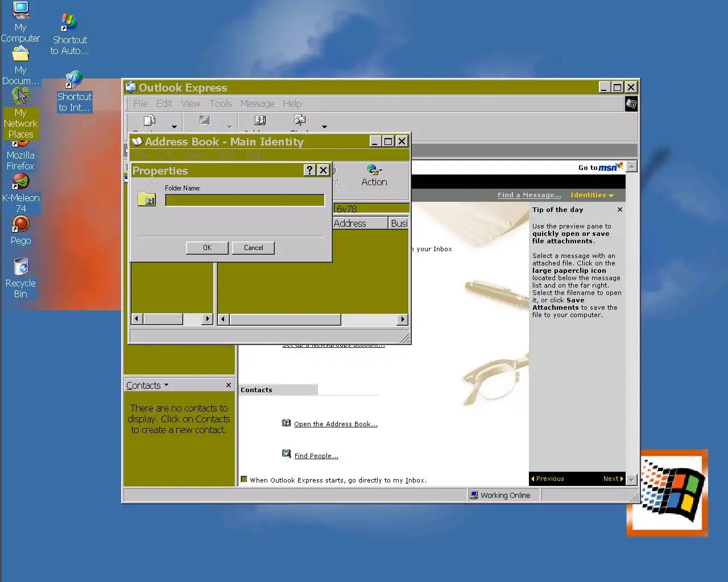Select the Recycle Bin desktop icon
The height and width of the screenshot is (582, 728).
(x=20, y=278)
